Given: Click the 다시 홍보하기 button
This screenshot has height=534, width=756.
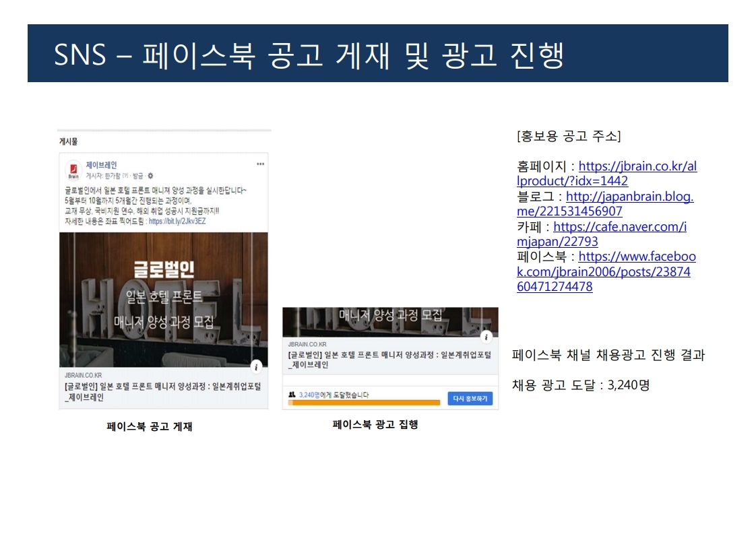Looking at the screenshot, I should point(470,399).
